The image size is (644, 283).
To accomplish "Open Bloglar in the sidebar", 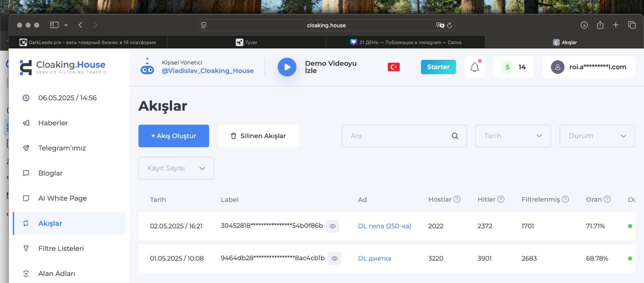I will coord(69,173).
